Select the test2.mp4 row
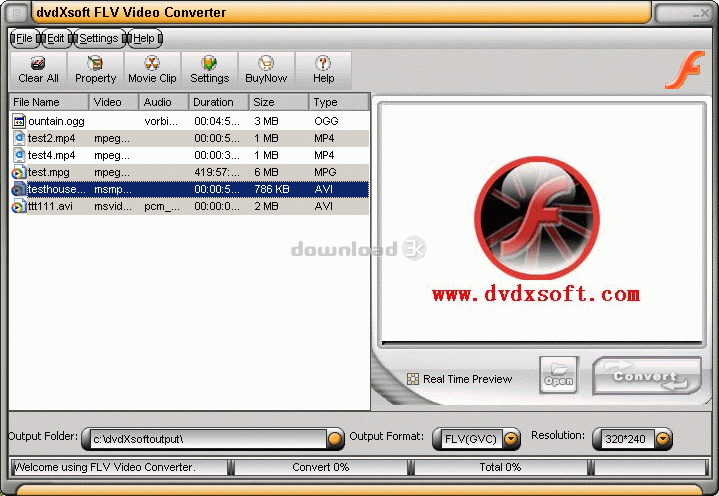This screenshot has height=496, width=719. [x=189, y=138]
